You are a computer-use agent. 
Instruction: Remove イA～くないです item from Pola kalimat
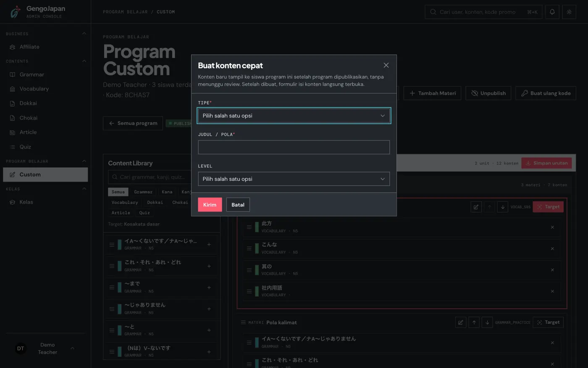pyautogui.click(x=552, y=343)
